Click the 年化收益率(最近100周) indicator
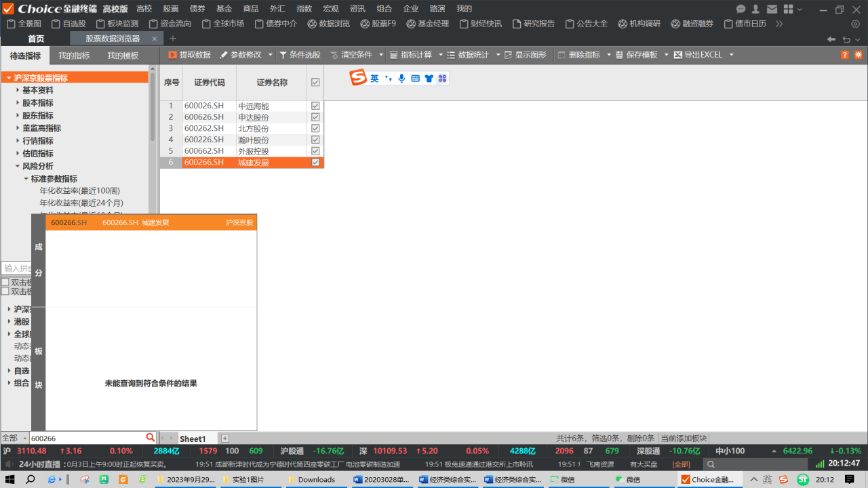The height and width of the screenshot is (488, 868). (x=80, y=191)
